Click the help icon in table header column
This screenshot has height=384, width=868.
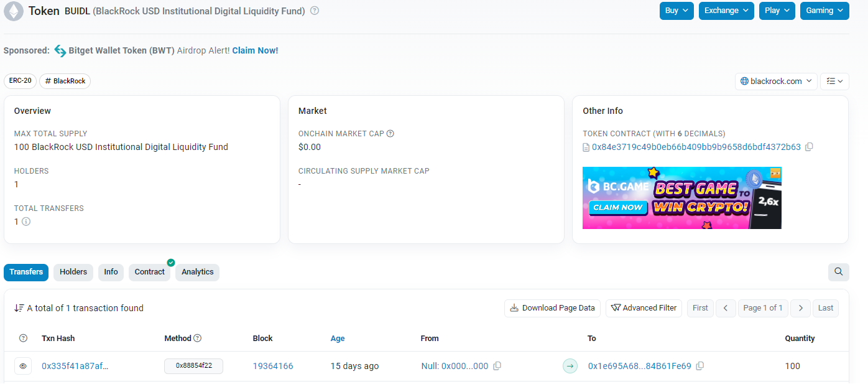tap(24, 339)
